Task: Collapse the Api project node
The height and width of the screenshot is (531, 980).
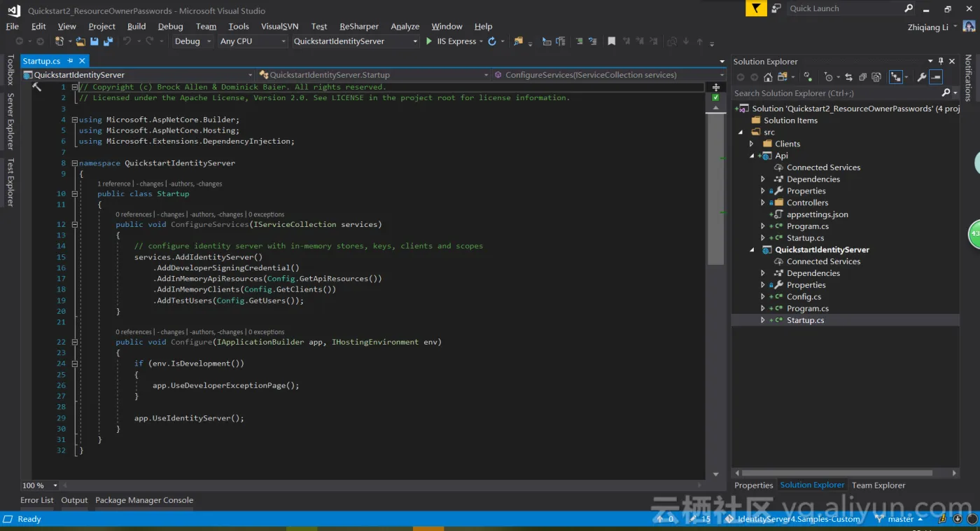Action: [x=752, y=156]
